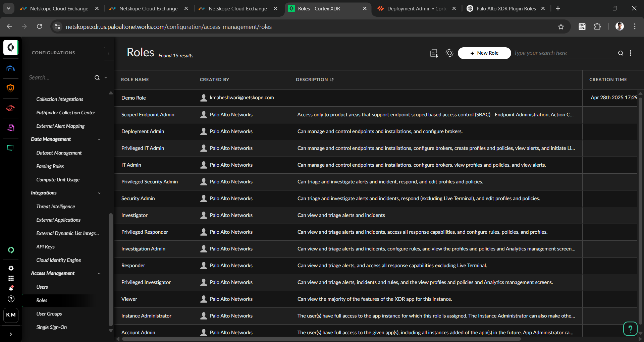Image resolution: width=644 pixels, height=342 pixels.
Task: Go to Cloud Identity Engine
Action: click(x=59, y=260)
